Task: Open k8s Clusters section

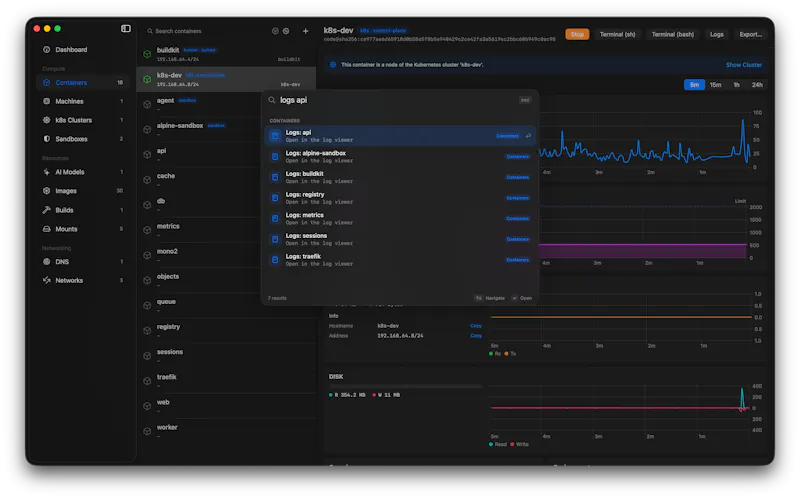Action: click(x=83, y=120)
